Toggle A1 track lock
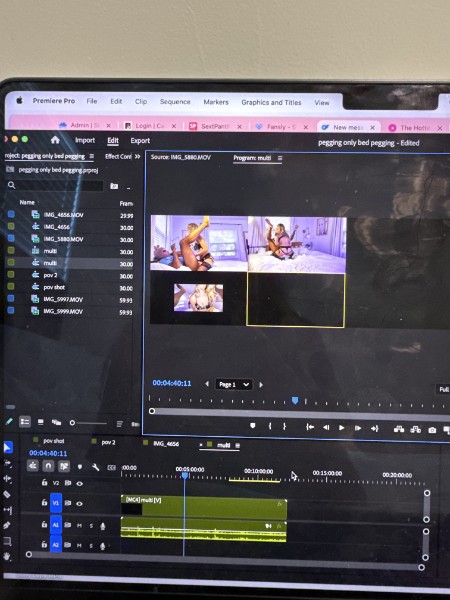The image size is (450, 600). tap(44, 525)
